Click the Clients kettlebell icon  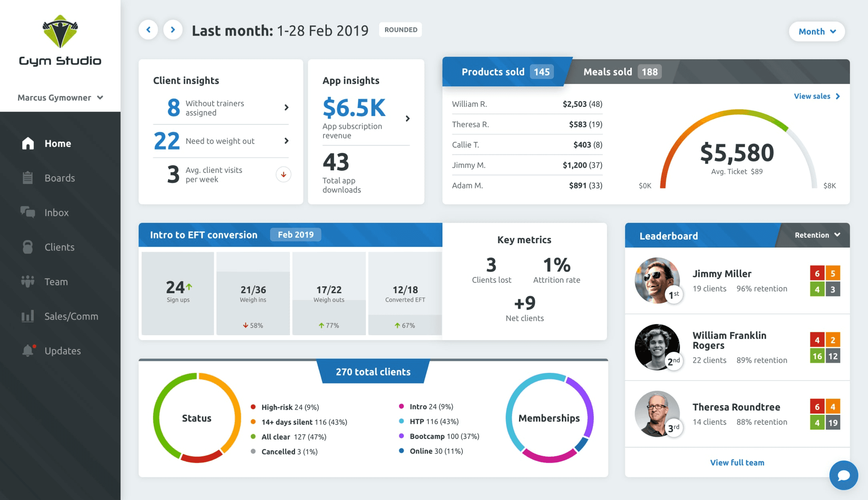tap(28, 247)
